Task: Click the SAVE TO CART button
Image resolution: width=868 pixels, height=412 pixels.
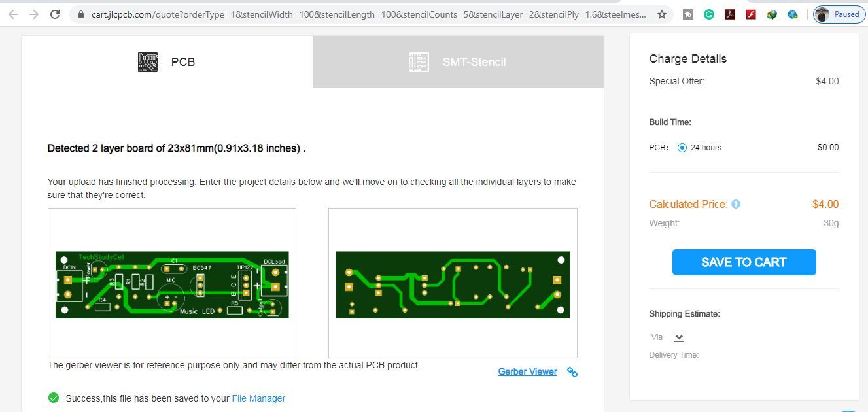Action: pyautogui.click(x=744, y=262)
